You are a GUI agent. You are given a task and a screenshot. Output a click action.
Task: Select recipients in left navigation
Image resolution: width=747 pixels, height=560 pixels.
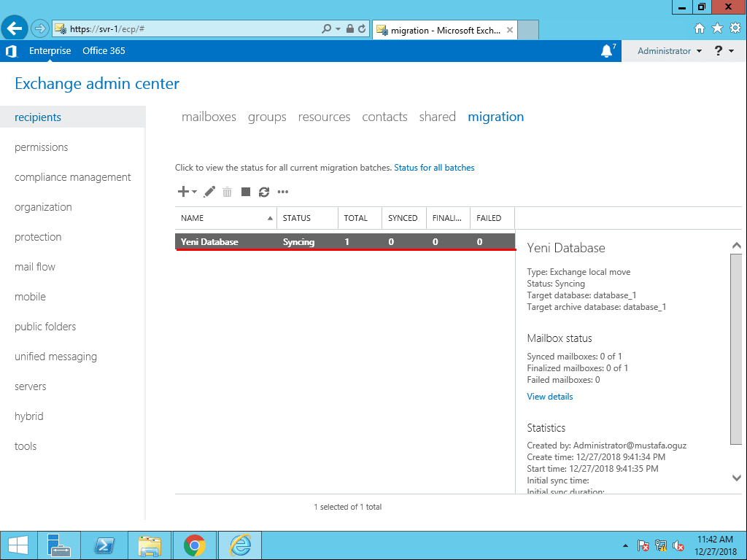[73, 117]
